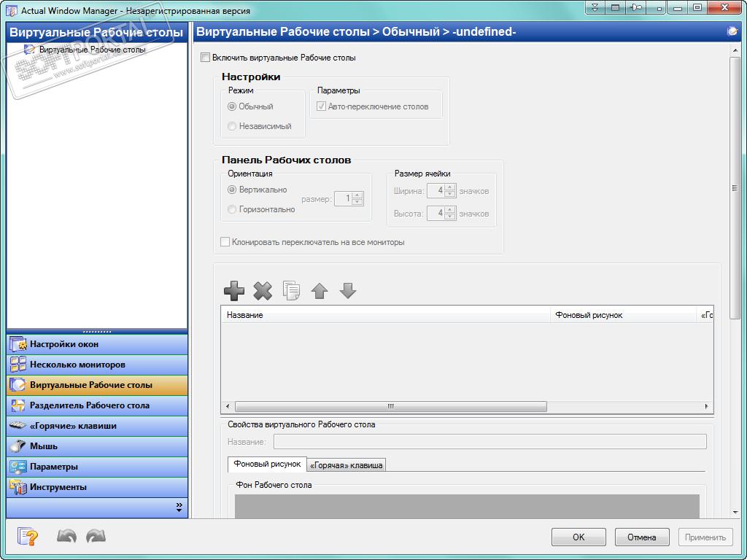Click the delete desktop X icon
Image resolution: width=747 pixels, height=560 pixels.
pyautogui.click(x=263, y=290)
